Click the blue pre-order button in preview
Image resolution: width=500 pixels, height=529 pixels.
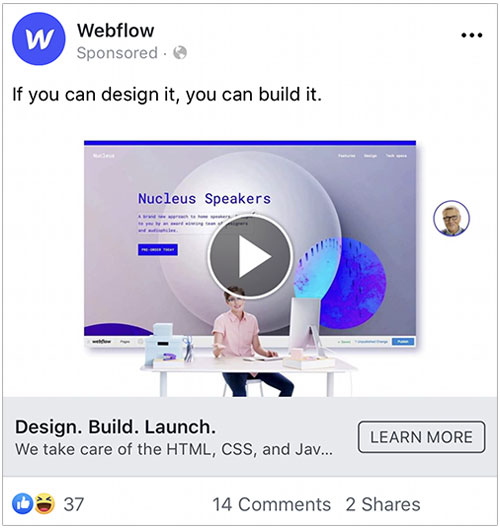tap(158, 250)
